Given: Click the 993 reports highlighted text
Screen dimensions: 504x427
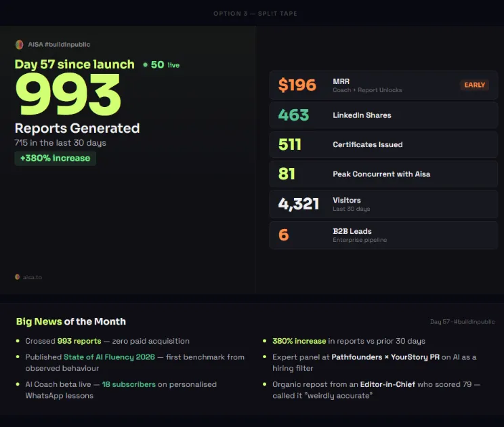Looking at the screenshot, I should click(x=79, y=341).
